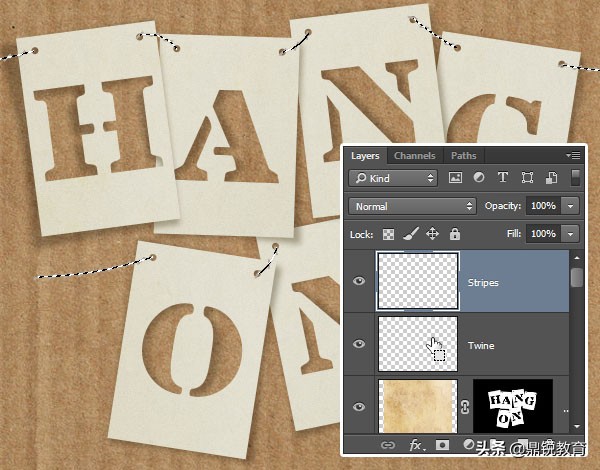
Task: Hide the Stripes layer
Action: 359,282
